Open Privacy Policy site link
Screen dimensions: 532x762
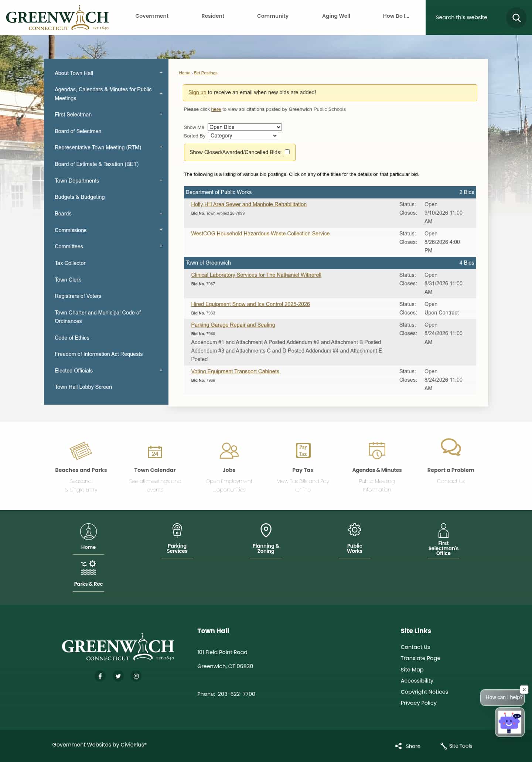[x=419, y=703]
